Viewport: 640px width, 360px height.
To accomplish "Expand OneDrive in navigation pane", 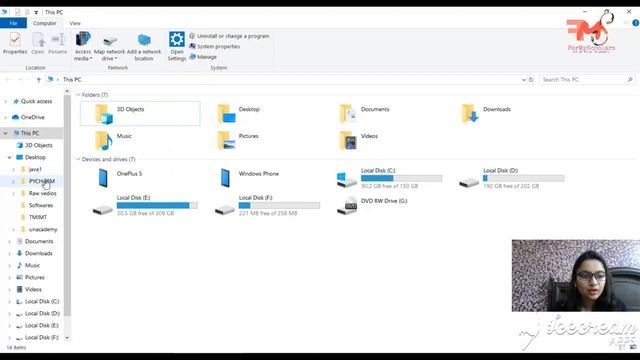I will (x=6, y=117).
